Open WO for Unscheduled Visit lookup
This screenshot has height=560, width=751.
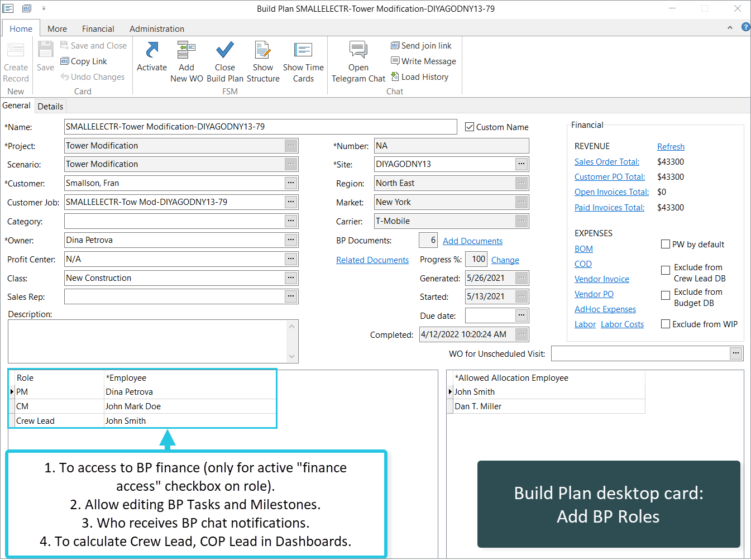pos(736,353)
